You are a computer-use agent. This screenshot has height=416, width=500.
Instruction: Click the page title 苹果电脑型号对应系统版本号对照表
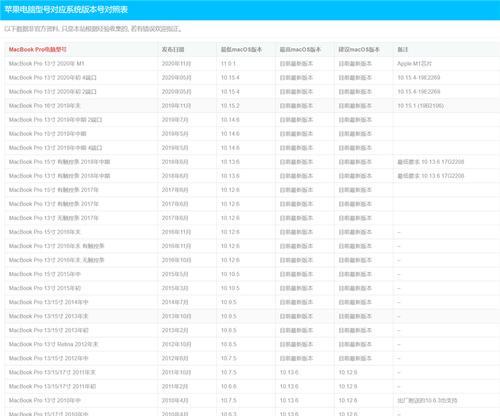[x=66, y=9]
